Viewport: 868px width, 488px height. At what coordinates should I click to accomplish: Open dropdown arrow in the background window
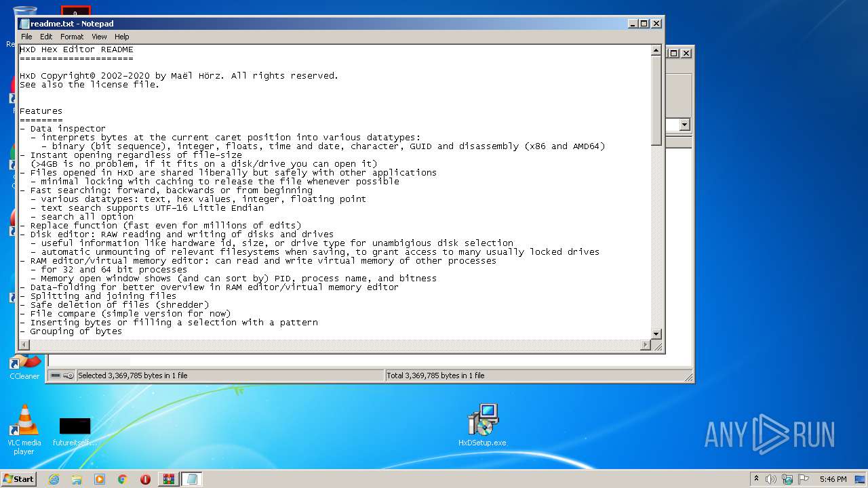684,125
